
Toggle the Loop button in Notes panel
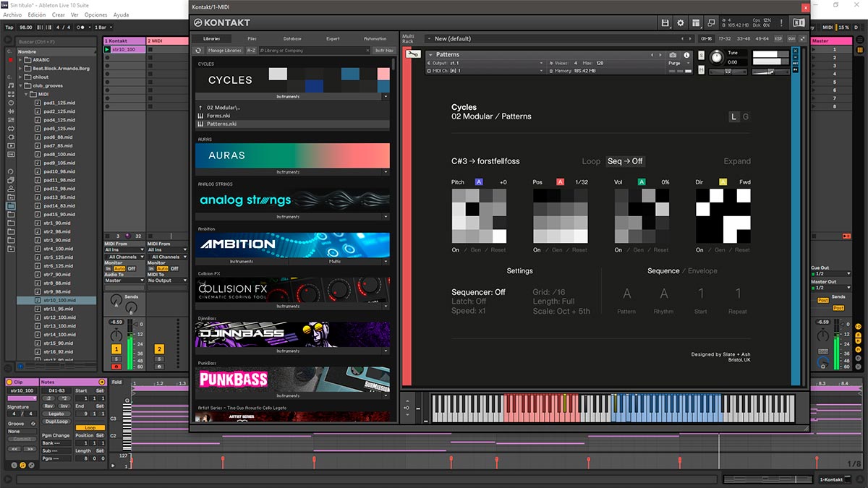tap(90, 428)
